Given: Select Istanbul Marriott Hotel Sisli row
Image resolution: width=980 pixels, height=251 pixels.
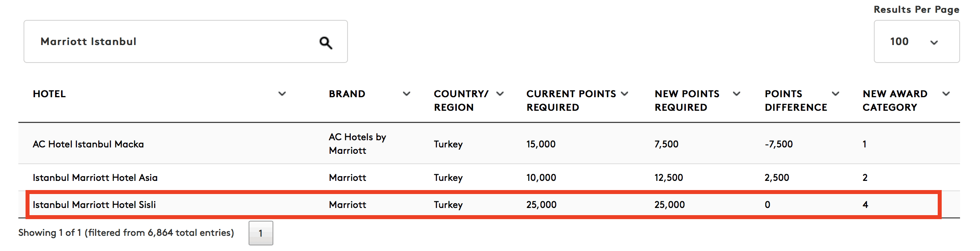Looking at the screenshot, I should pos(94,205).
